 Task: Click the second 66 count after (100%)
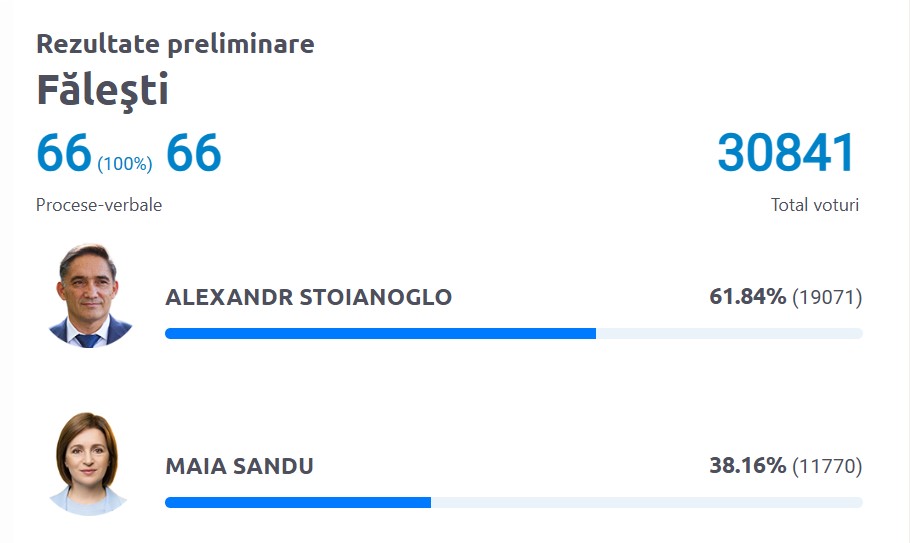tap(193, 153)
